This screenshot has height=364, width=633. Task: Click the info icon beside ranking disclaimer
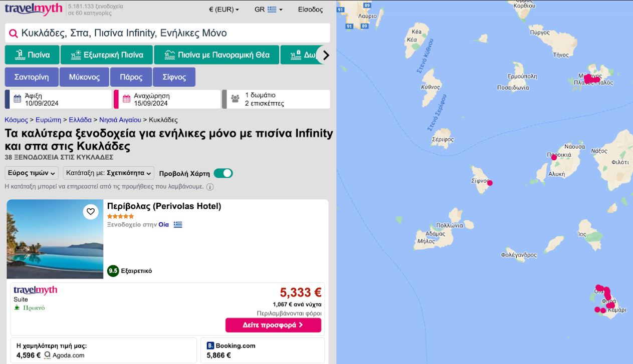coord(210,187)
